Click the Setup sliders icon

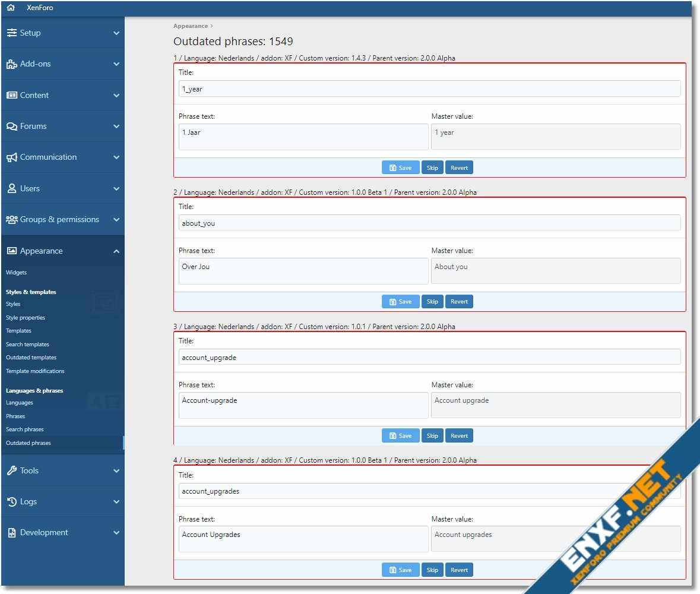coord(12,33)
